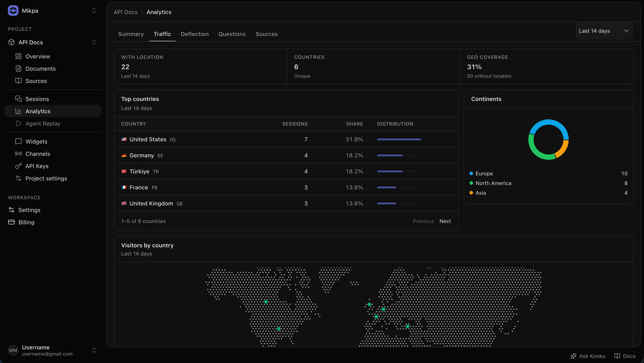The image size is (644, 363).
Task: Click the Documents file icon
Action: pos(18,68)
